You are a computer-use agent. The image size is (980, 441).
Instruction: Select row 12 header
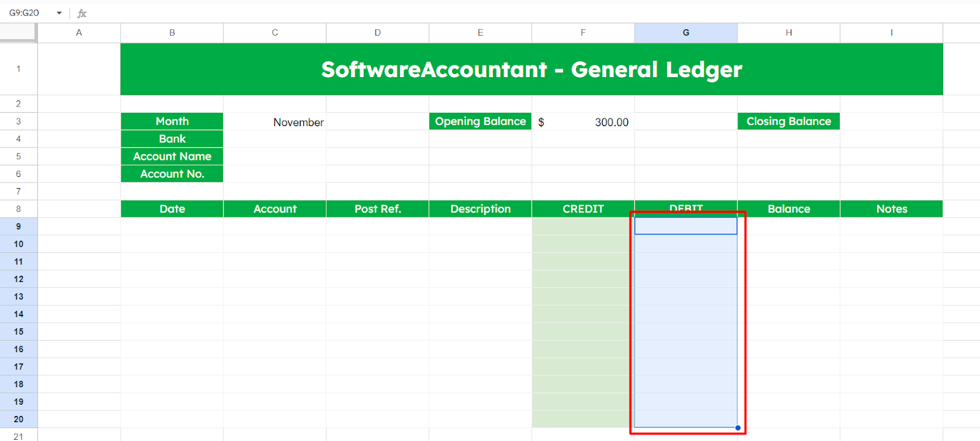click(x=18, y=279)
